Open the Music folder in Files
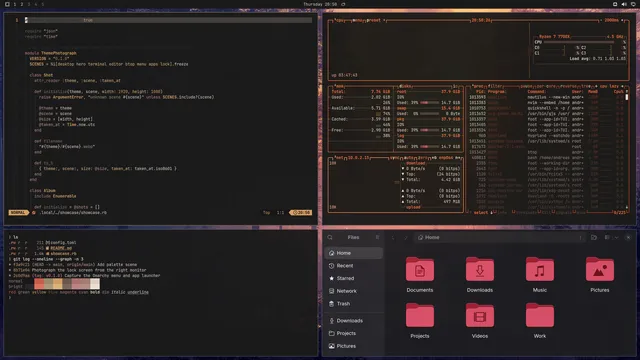The width and height of the screenshot is (640, 360). point(540,270)
